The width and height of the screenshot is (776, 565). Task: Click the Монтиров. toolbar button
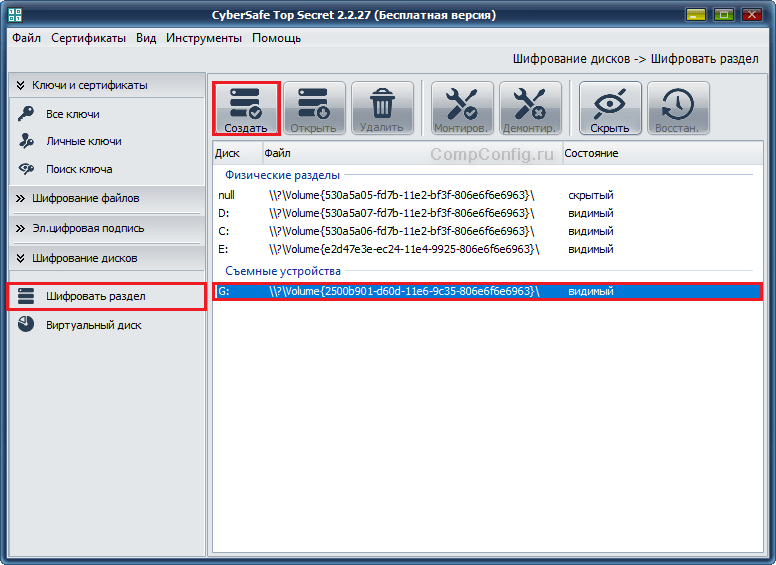462,108
